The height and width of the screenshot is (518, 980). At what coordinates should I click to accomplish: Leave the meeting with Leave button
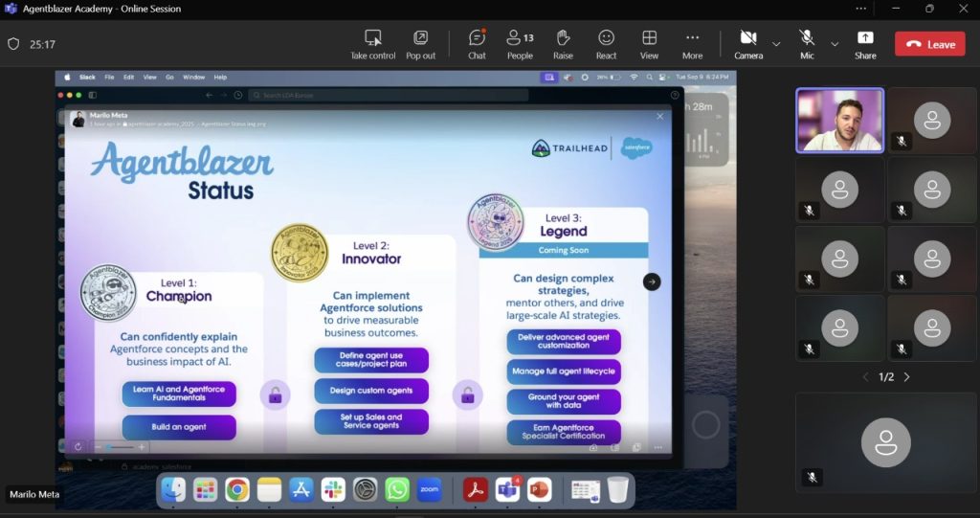(x=929, y=44)
